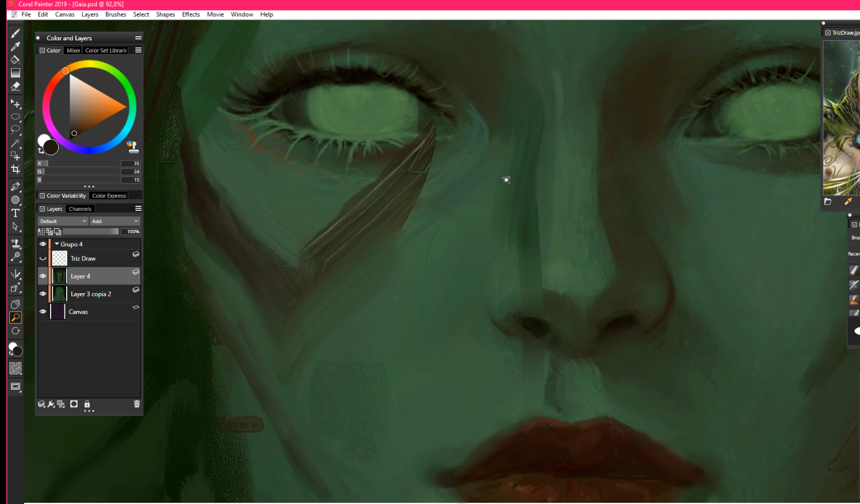Hide Layer 3 copia 2
This screenshot has width=860, height=504.
43,294
